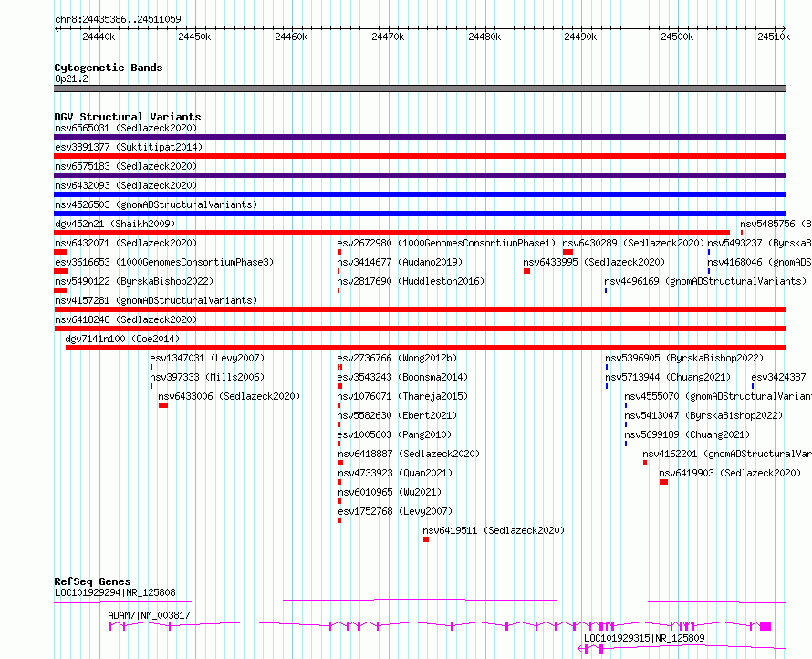
Task: Select the dgv452n21 (Shaikh2009) label
Action: coord(115,224)
